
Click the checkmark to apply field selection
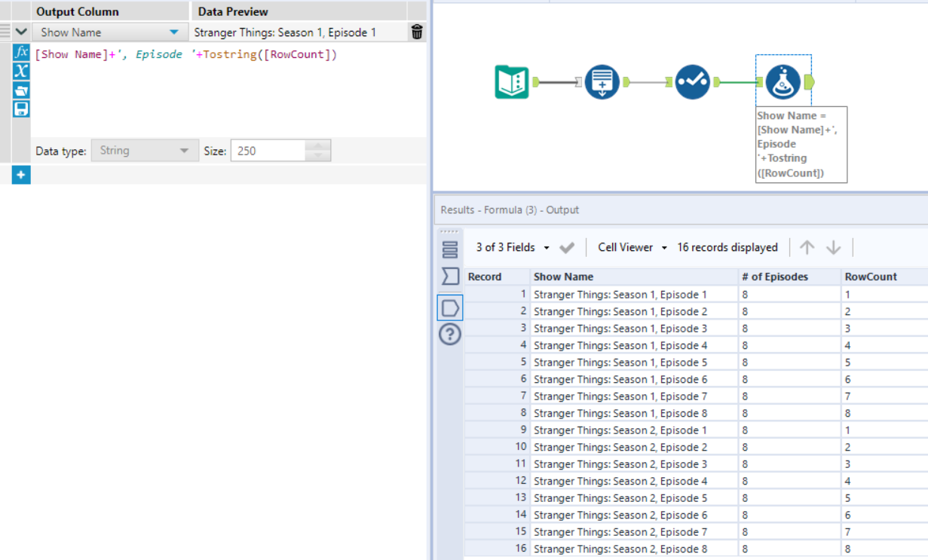[x=567, y=247]
